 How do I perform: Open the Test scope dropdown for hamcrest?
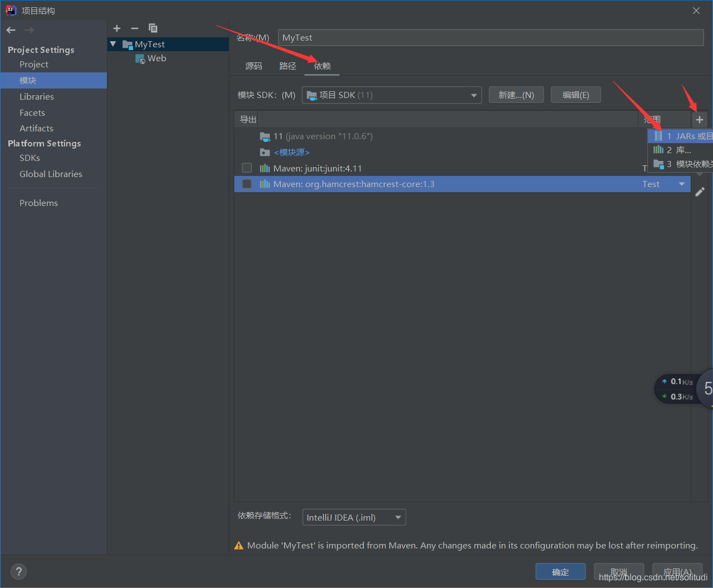[x=682, y=184]
